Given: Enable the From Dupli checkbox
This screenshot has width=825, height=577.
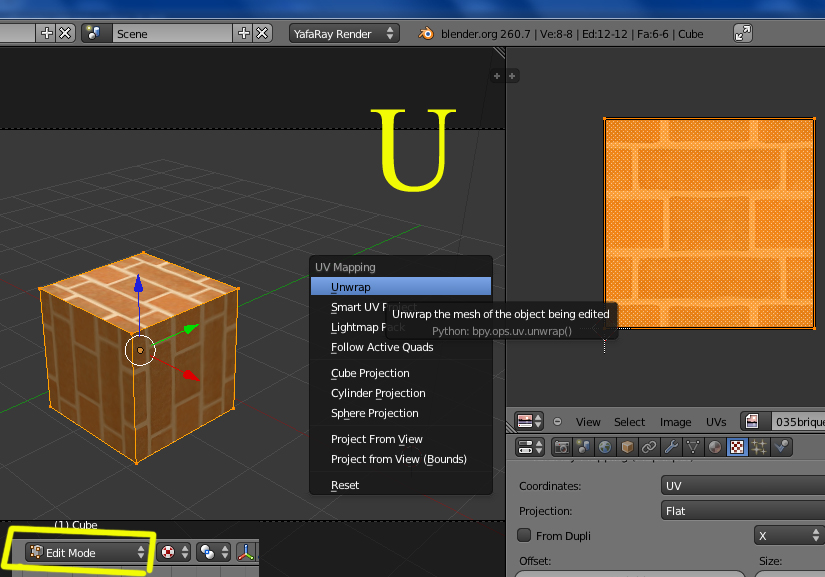Looking at the screenshot, I should coord(524,535).
